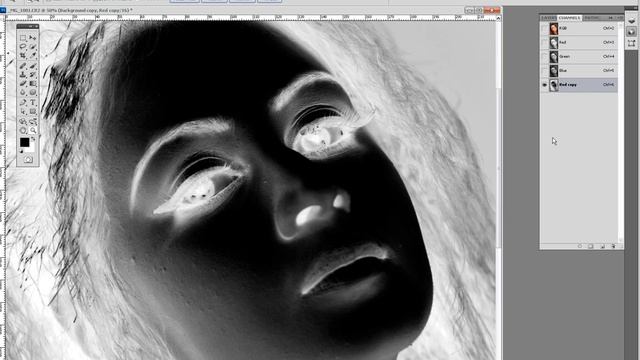This screenshot has width=640, height=360.
Task: Delete current channel trash button
Action: [x=613, y=246]
